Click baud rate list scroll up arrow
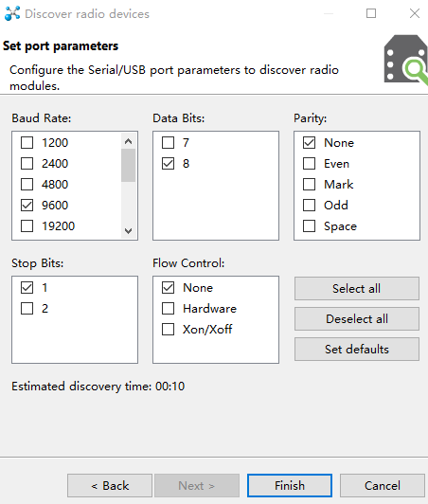 [129, 141]
